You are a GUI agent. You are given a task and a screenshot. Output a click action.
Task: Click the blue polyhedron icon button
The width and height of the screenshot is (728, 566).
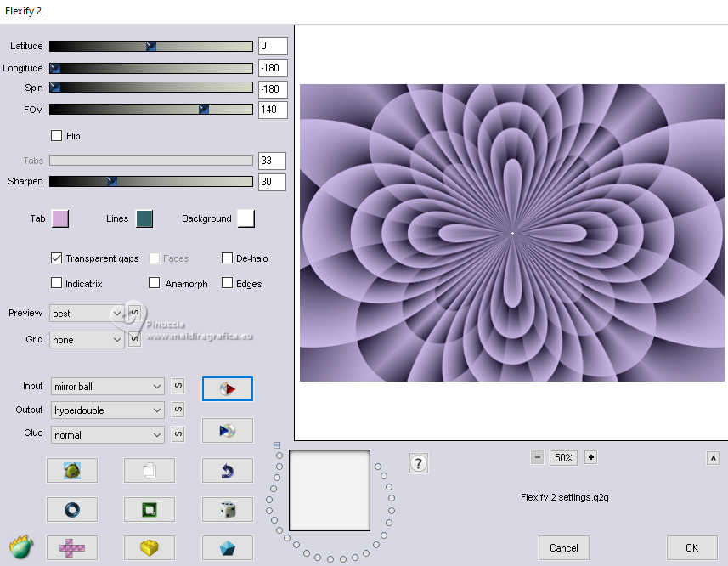228,548
